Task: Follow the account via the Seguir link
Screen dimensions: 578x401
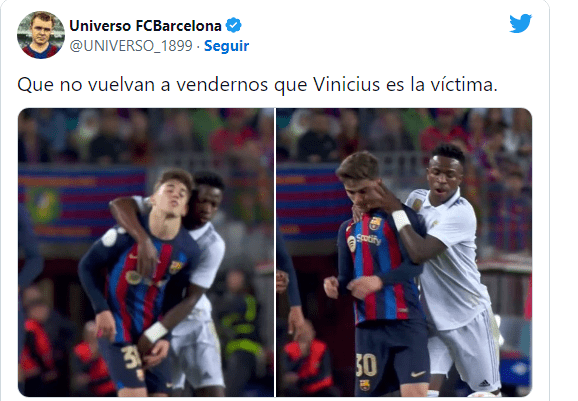Action: (226, 46)
